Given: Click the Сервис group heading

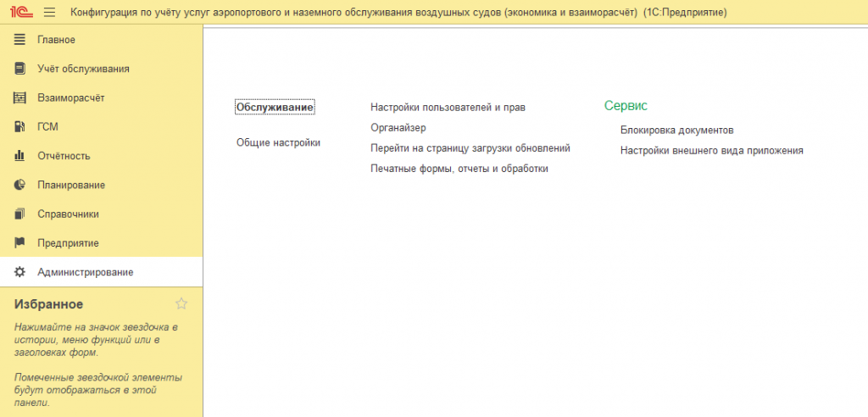Looking at the screenshot, I should 626,105.
